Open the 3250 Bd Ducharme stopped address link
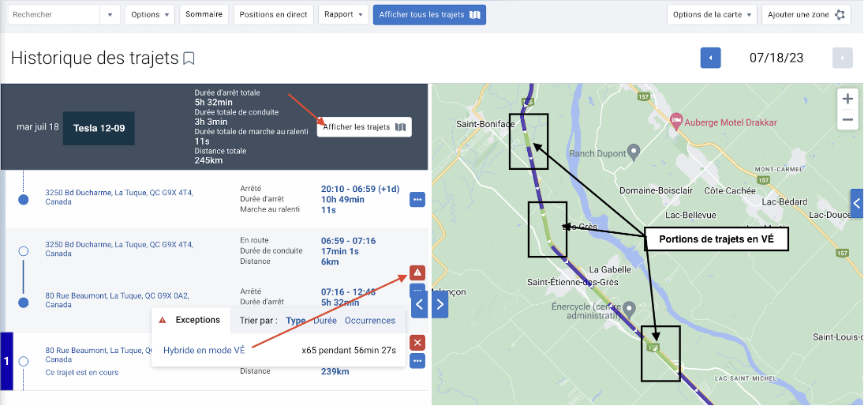 coord(119,197)
